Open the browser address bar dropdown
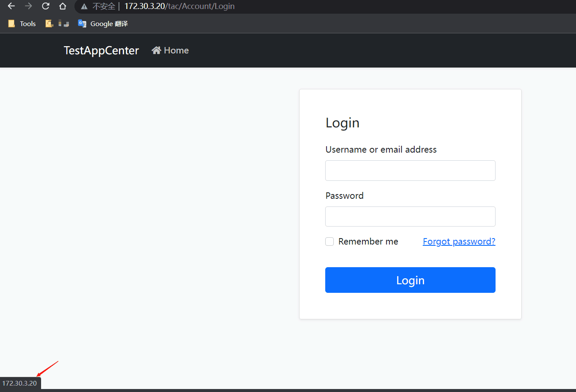The image size is (576, 392). [x=180, y=6]
